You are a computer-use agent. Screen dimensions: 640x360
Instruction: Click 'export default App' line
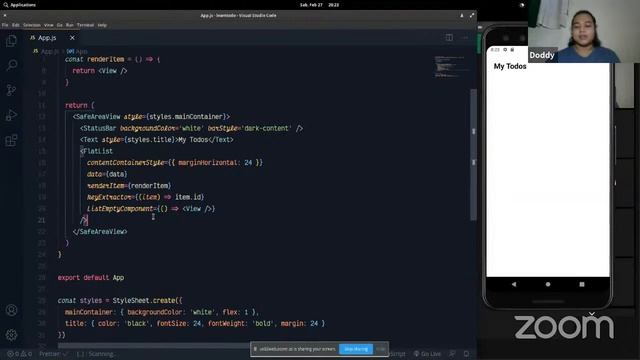tap(91, 278)
